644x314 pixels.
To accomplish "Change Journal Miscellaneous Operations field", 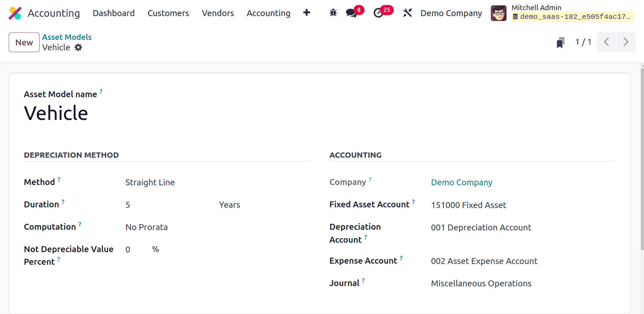I will point(481,283).
